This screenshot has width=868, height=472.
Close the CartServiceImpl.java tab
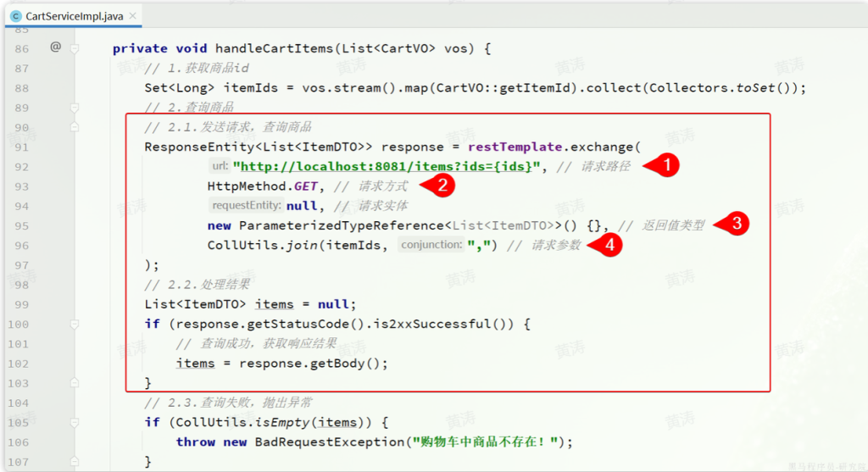click(133, 14)
